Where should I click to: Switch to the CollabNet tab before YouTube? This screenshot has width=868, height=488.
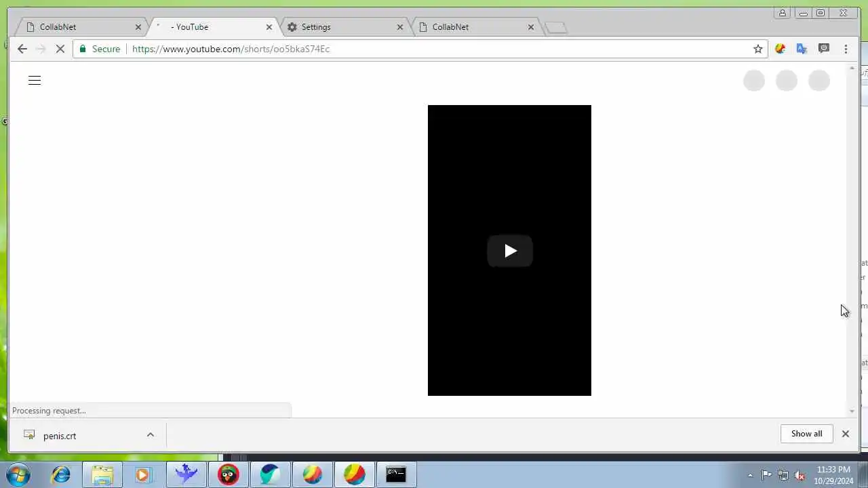[81, 27]
